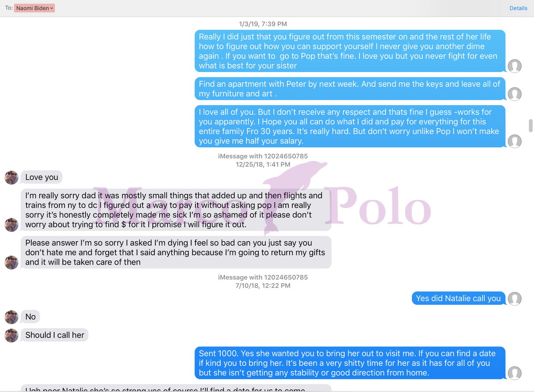Click the iMessage 12/25/18 1:41 PM header
Viewport: 534px width, 392px height.
click(x=263, y=160)
